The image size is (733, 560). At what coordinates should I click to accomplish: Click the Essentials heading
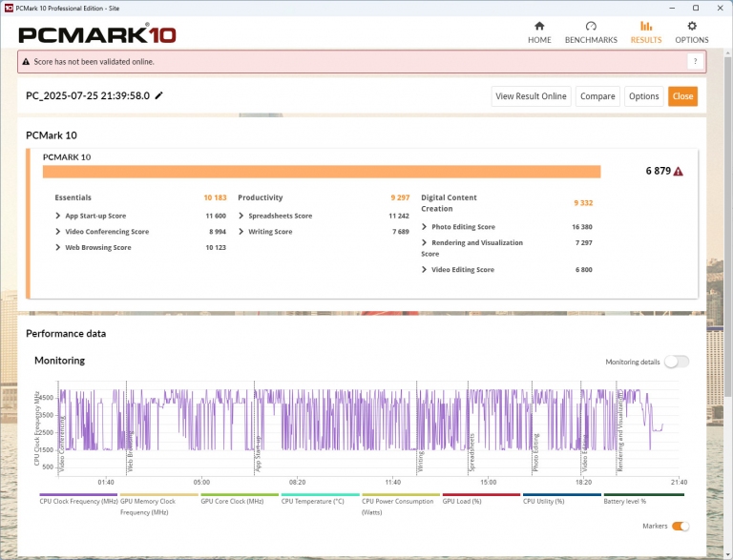[x=73, y=197]
